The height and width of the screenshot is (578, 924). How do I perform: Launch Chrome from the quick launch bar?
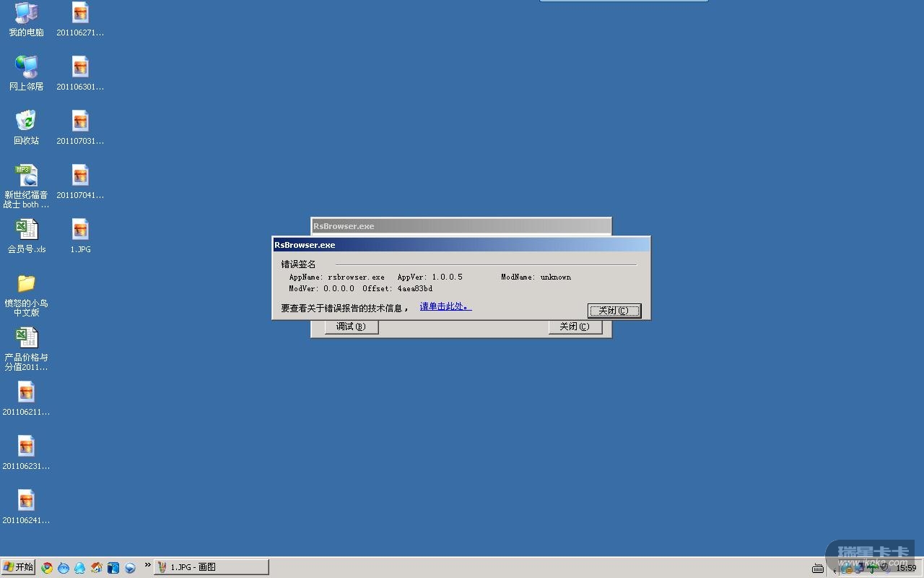pos(47,568)
